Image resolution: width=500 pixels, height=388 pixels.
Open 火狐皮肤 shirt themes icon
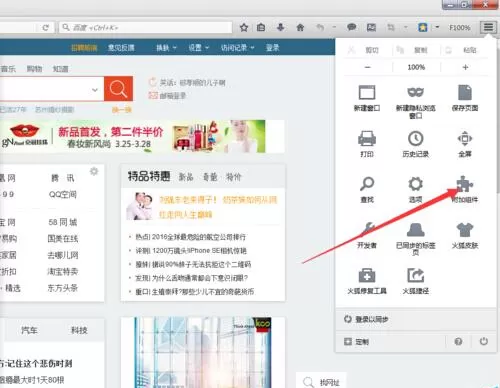point(465,235)
